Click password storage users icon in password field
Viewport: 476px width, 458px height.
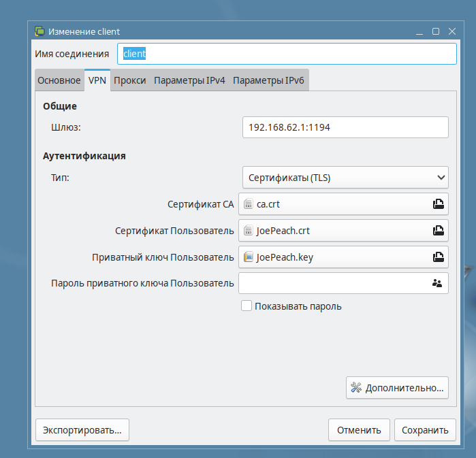pyautogui.click(x=437, y=283)
